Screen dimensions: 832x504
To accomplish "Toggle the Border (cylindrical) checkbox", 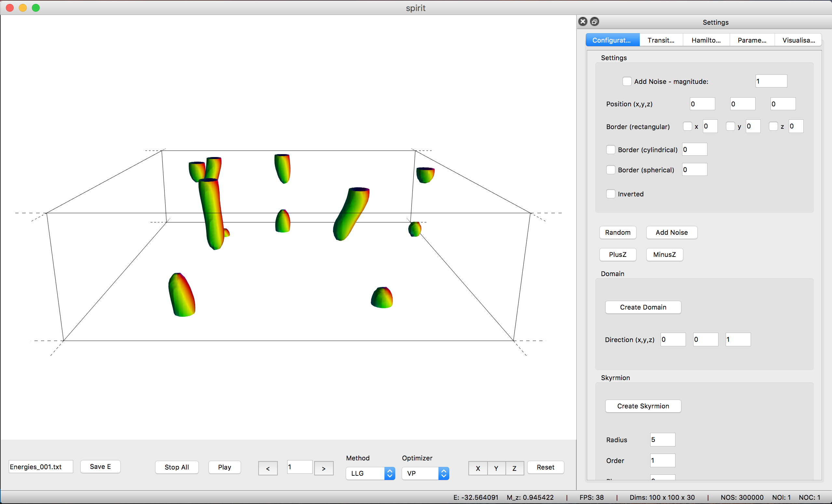I will tap(611, 150).
